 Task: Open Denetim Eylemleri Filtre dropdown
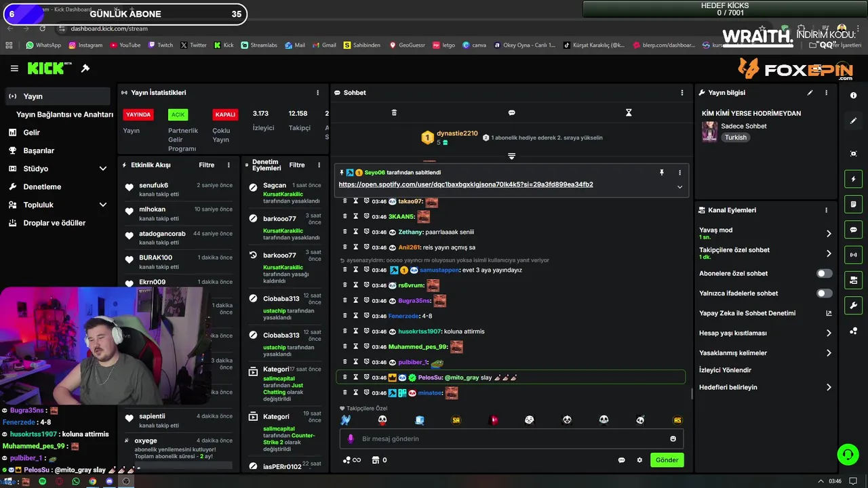297,165
